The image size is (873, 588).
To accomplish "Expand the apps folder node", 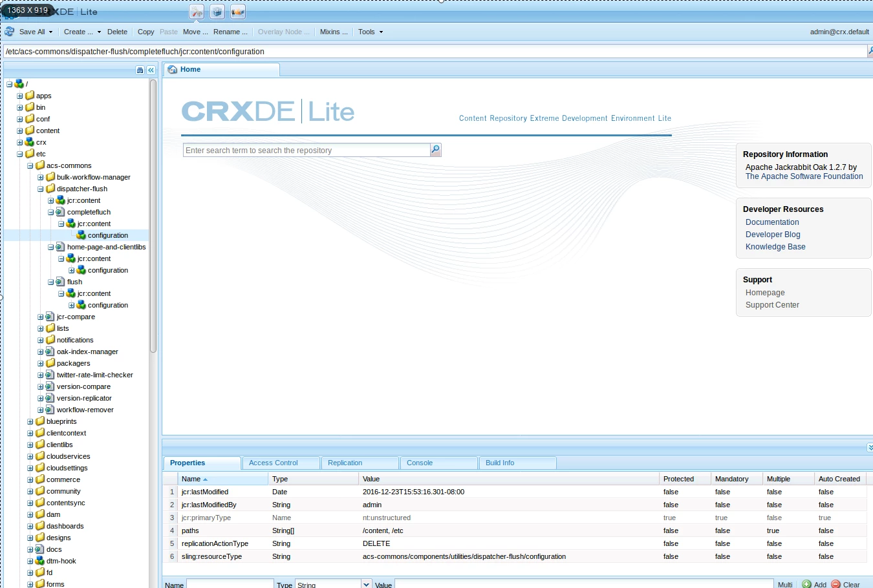I will click(x=19, y=96).
